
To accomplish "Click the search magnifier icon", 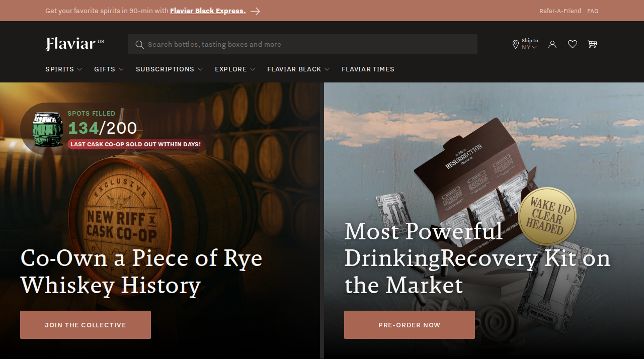I will click(x=139, y=44).
